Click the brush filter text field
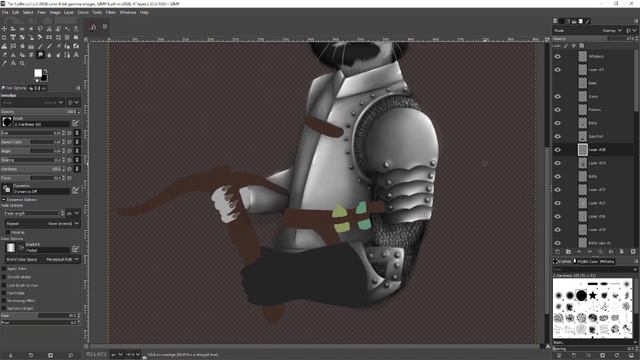Viewport: 640px width, 360px height. pos(592,269)
